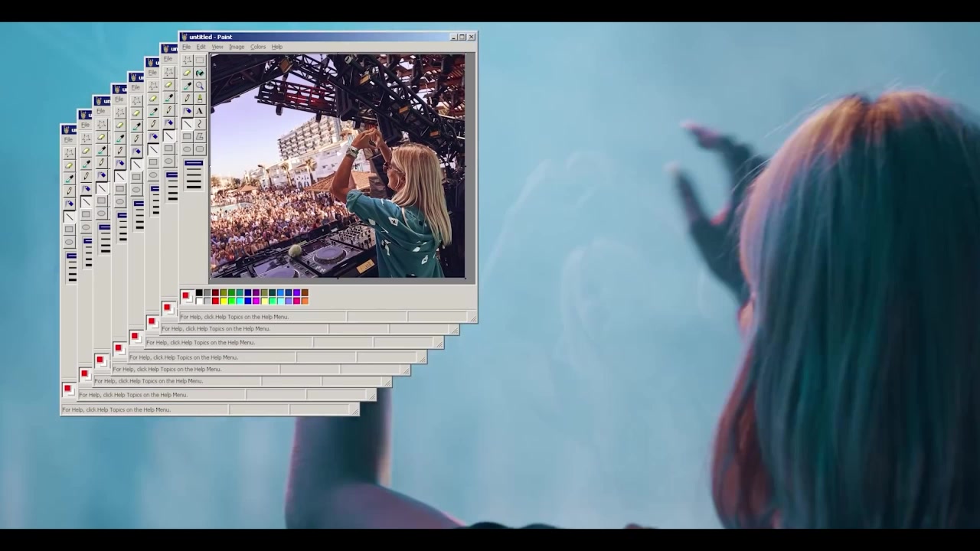This screenshot has height=551, width=980.
Task: Click the Paint app icon in front title bar
Action: (185, 37)
